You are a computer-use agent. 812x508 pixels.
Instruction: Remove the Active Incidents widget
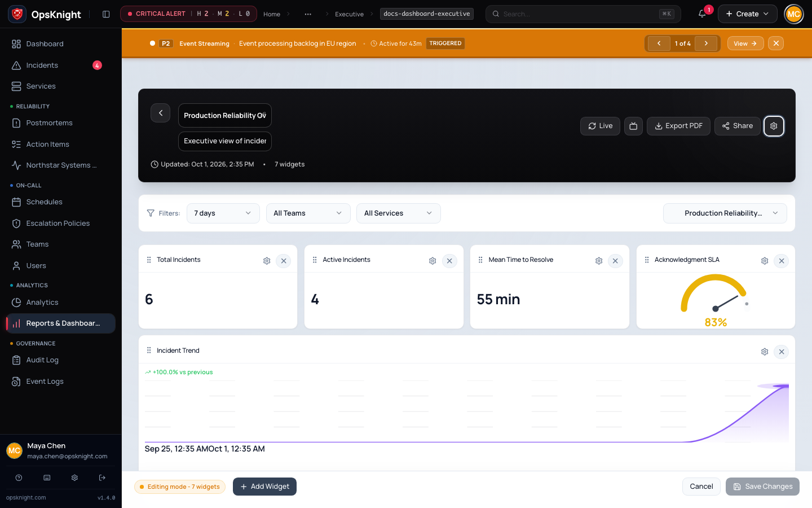coord(449,261)
